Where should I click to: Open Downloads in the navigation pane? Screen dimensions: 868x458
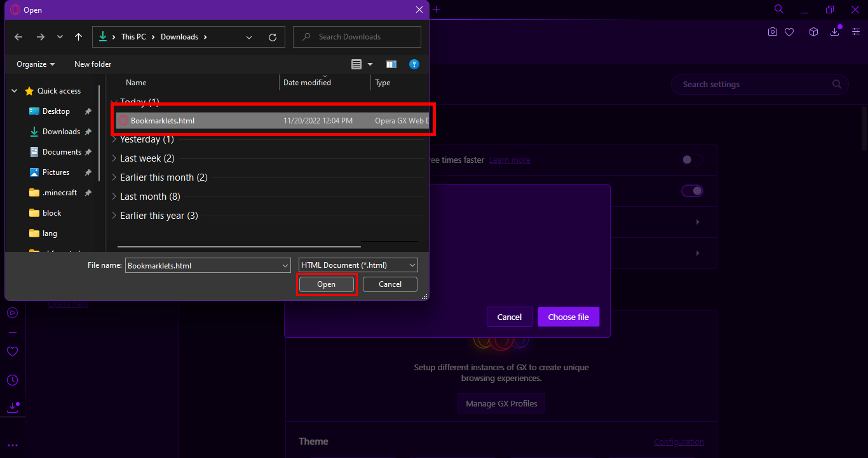point(55,132)
